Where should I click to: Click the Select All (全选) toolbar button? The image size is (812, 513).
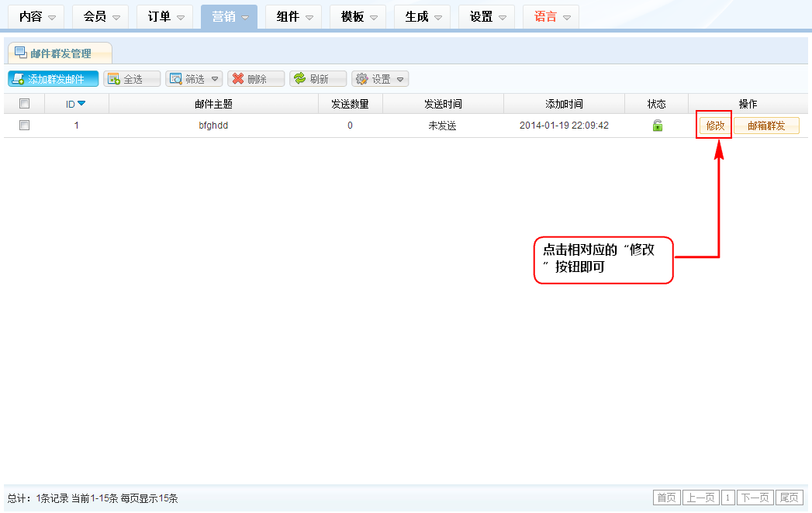click(132, 79)
